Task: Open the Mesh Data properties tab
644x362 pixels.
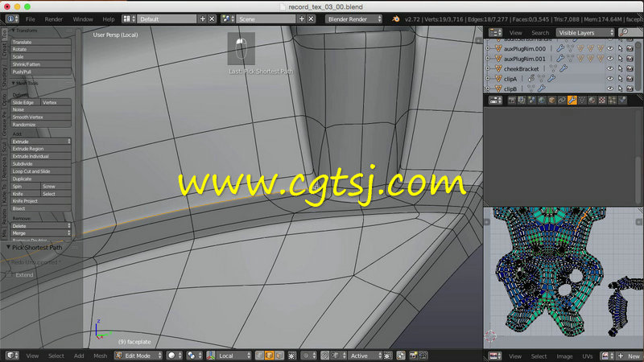Action: (582, 100)
